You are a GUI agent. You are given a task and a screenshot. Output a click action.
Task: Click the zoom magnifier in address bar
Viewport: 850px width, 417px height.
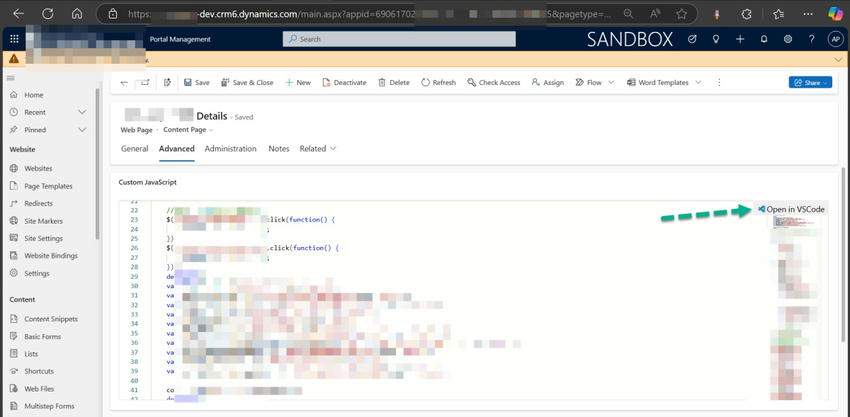628,14
